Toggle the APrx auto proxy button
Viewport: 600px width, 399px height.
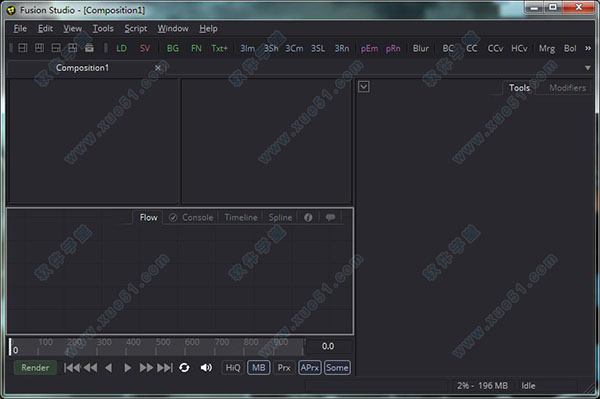310,368
